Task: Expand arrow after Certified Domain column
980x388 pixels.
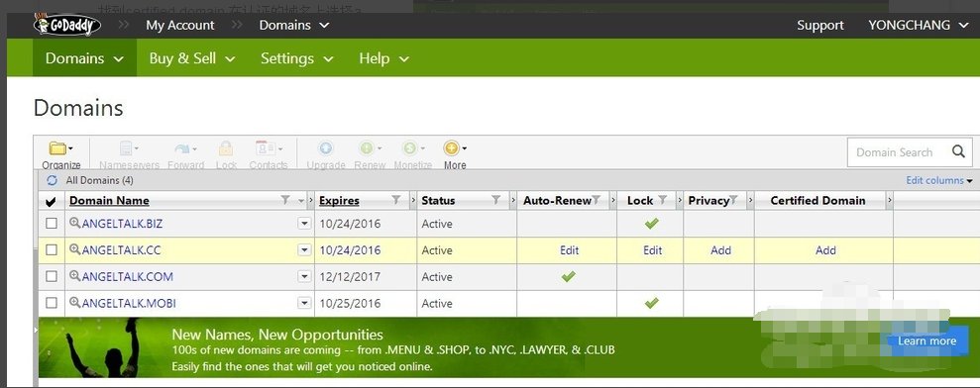Action: click(890, 200)
